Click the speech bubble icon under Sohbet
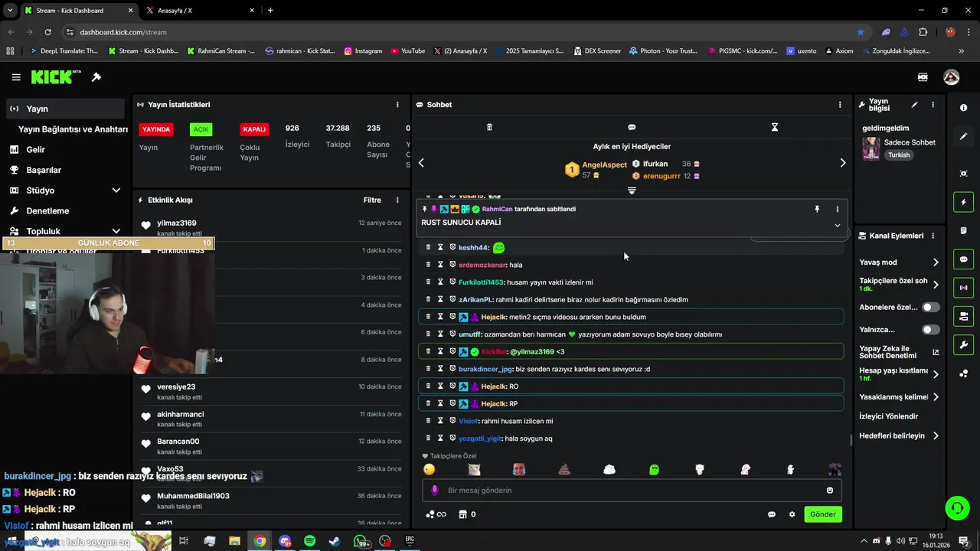Image resolution: width=980 pixels, height=551 pixels. click(632, 127)
